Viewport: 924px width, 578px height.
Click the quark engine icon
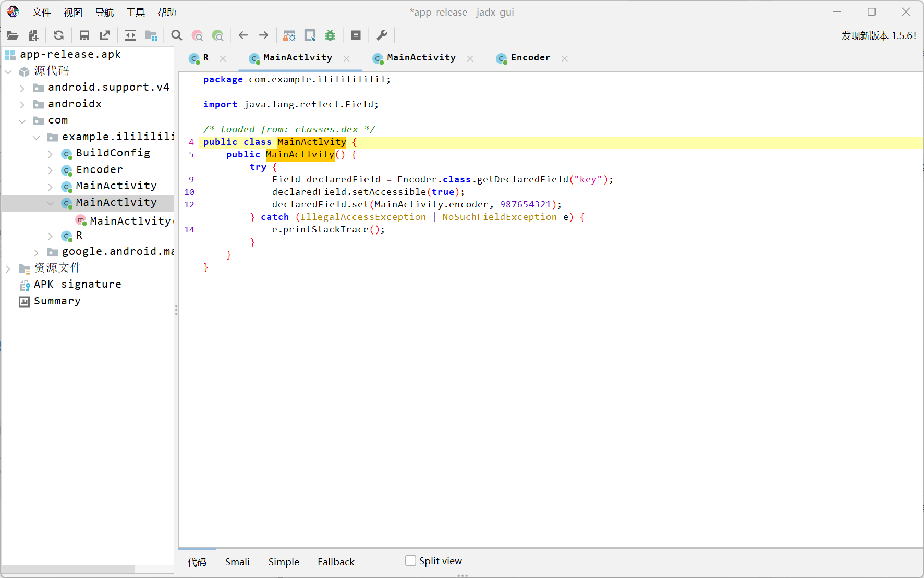(310, 35)
